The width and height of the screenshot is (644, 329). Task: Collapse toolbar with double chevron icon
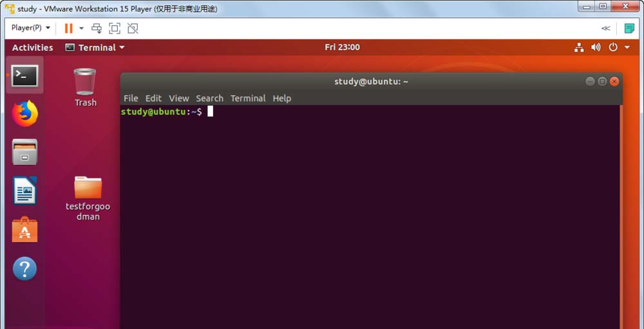tap(605, 28)
